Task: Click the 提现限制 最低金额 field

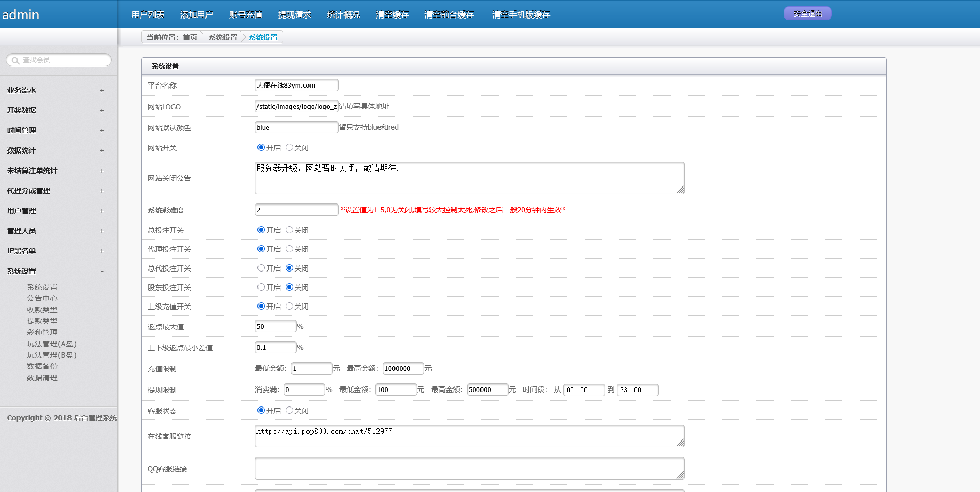Action: tap(396, 389)
